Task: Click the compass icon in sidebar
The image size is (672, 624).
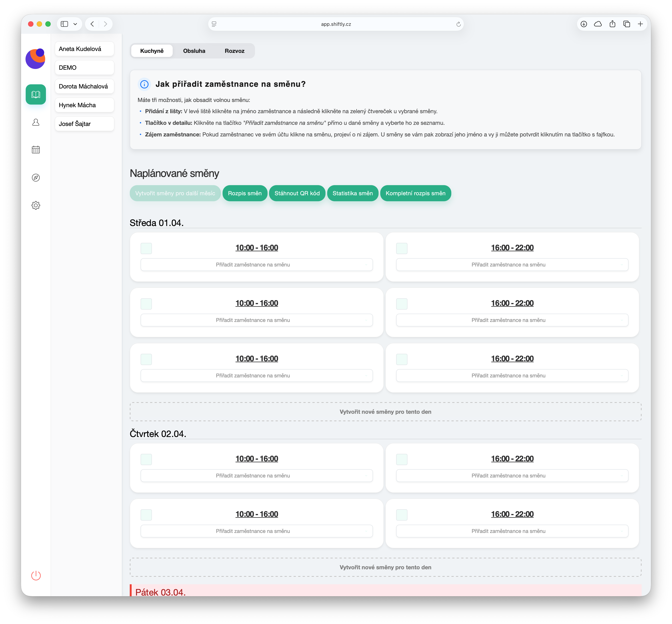Action: [x=36, y=178]
